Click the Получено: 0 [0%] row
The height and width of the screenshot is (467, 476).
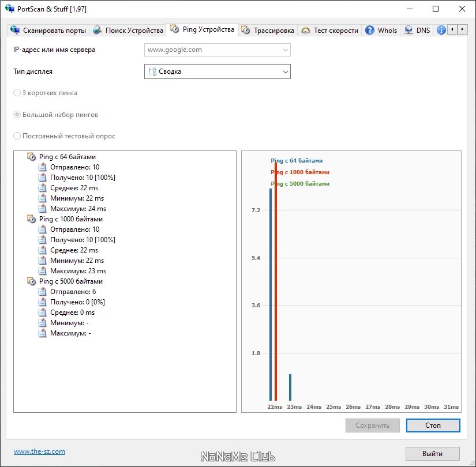pyautogui.click(x=77, y=302)
